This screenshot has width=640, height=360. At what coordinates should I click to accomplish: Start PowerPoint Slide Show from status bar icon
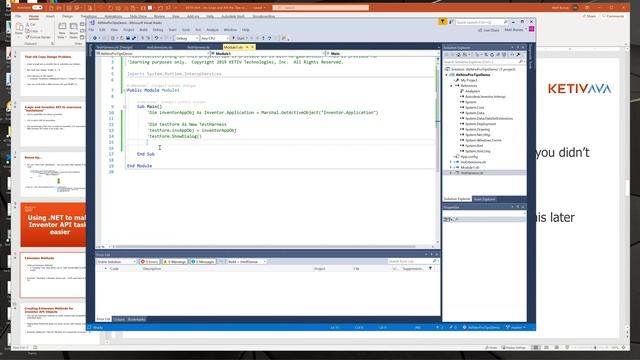coord(567,347)
